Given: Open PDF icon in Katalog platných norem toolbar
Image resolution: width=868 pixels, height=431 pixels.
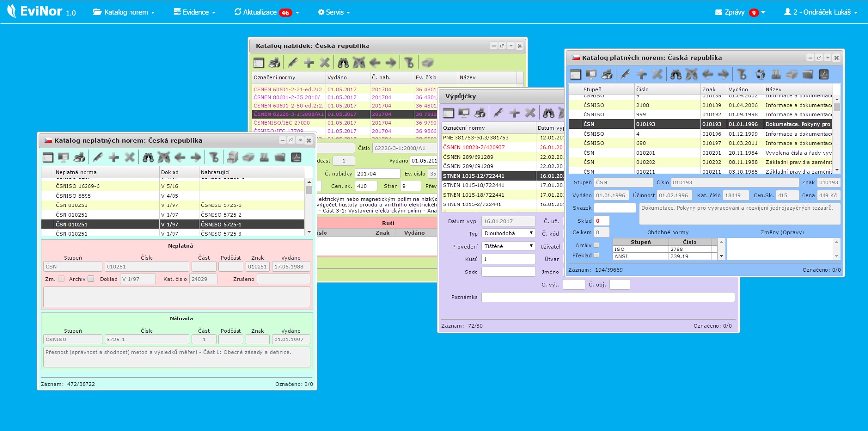Looking at the screenshot, I should 824,74.
